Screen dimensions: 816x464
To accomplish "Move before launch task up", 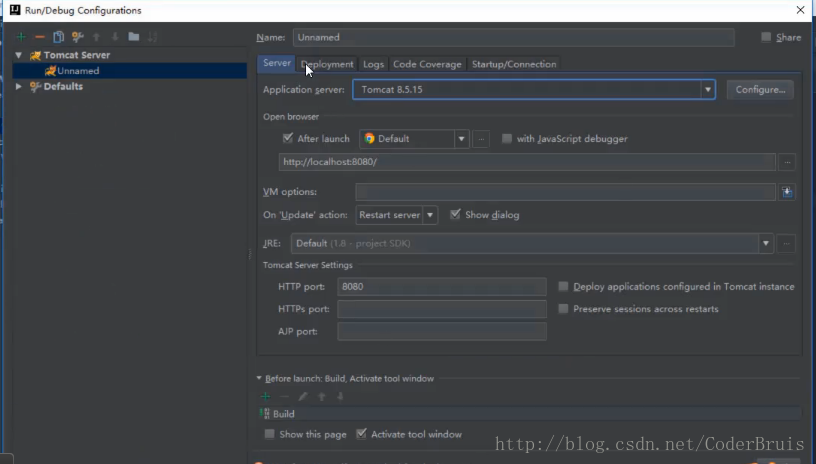I will point(322,396).
